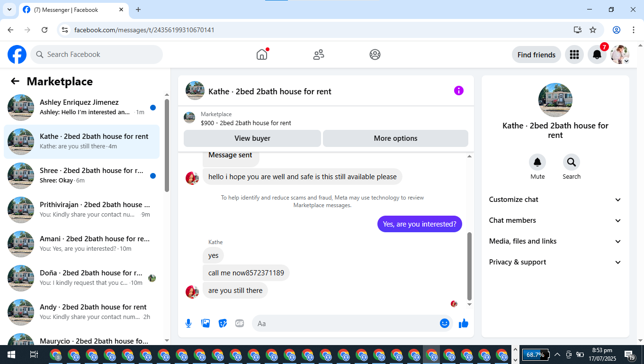The height and width of the screenshot is (364, 644).
Task: Open the Windows Start menu
Action: click(x=11, y=355)
